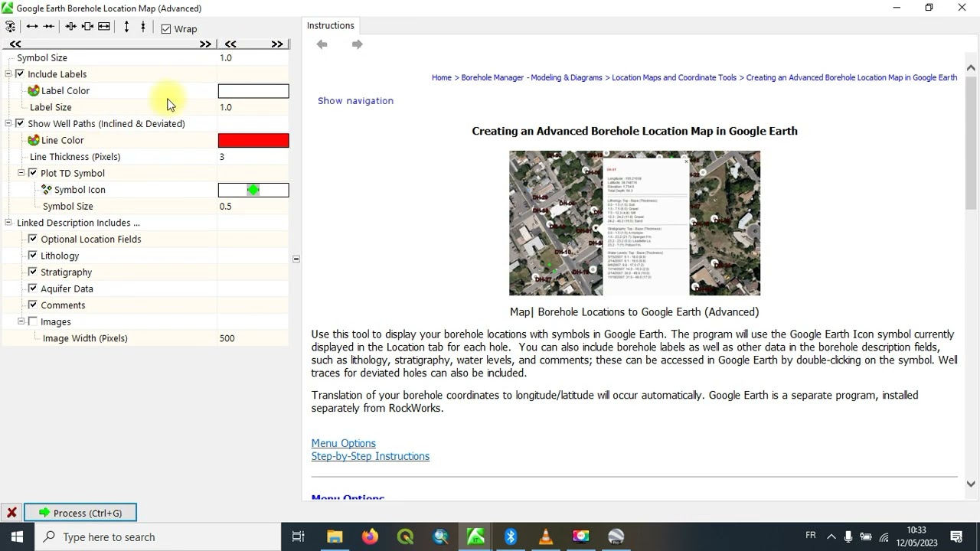This screenshot has height=551, width=980.
Task: Toggle the Wrap checkbox
Action: click(166, 29)
